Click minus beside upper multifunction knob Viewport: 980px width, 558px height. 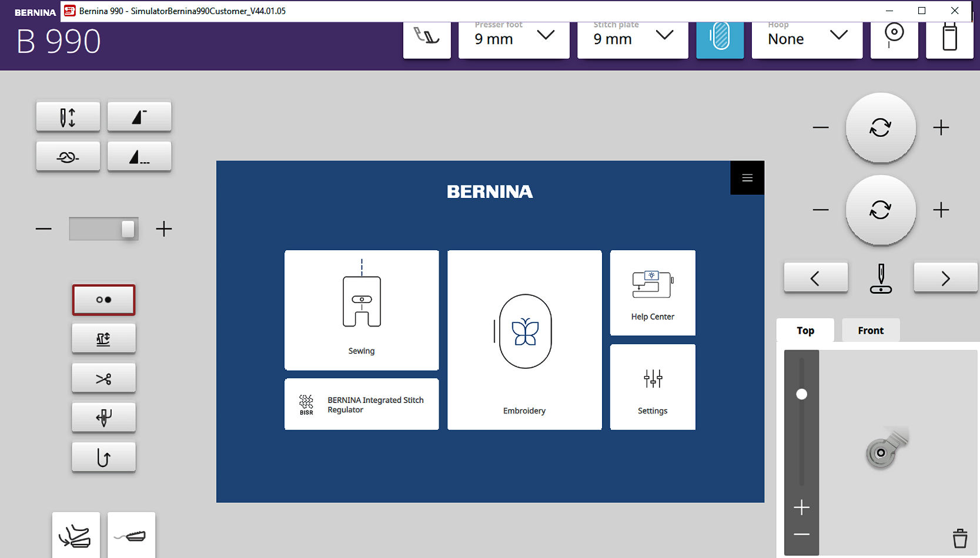coord(821,127)
